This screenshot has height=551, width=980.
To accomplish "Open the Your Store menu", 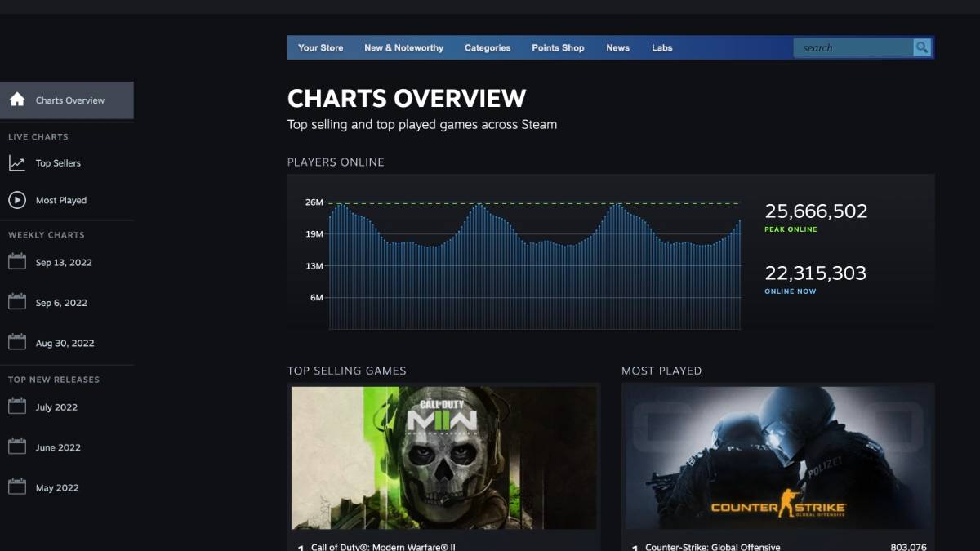I will (320, 47).
